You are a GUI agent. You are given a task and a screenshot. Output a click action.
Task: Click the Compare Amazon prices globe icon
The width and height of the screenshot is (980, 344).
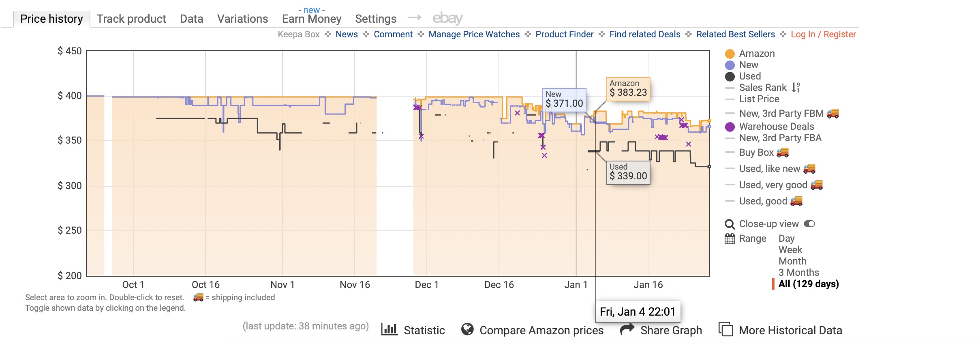pyautogui.click(x=467, y=329)
